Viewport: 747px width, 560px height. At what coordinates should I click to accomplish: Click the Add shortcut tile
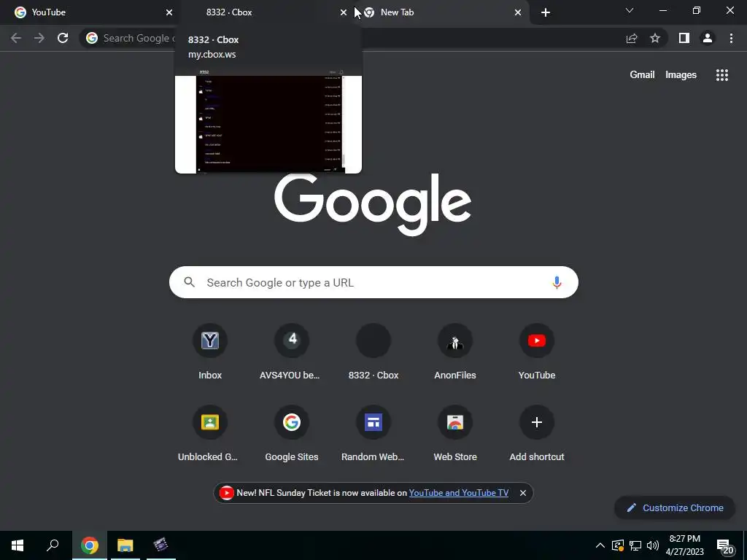tap(537, 433)
